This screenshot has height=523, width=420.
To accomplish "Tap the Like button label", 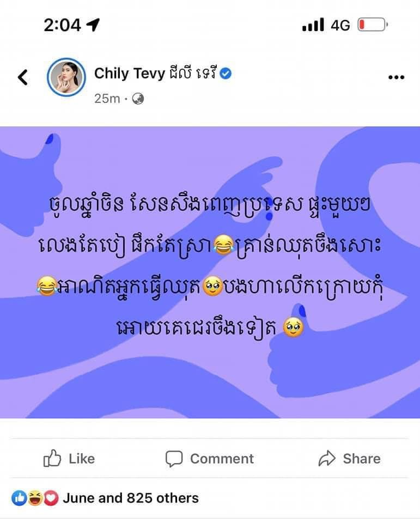I will pyautogui.click(x=82, y=459).
